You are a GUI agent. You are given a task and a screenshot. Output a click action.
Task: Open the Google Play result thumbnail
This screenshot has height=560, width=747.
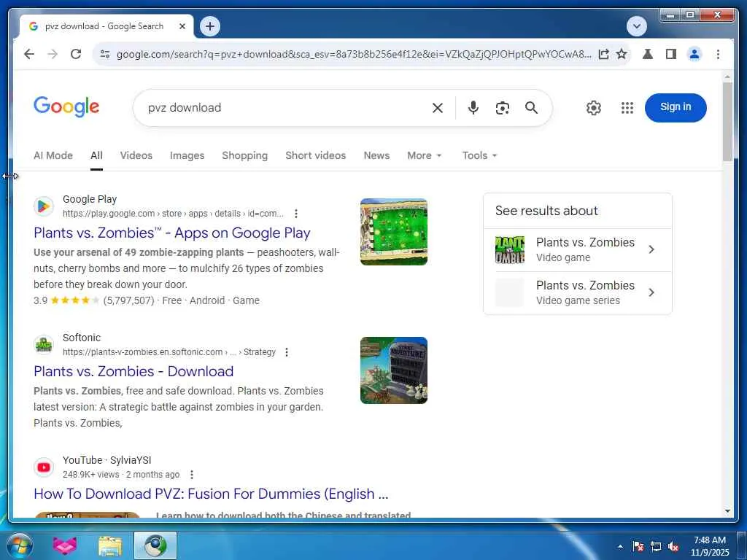tap(393, 232)
